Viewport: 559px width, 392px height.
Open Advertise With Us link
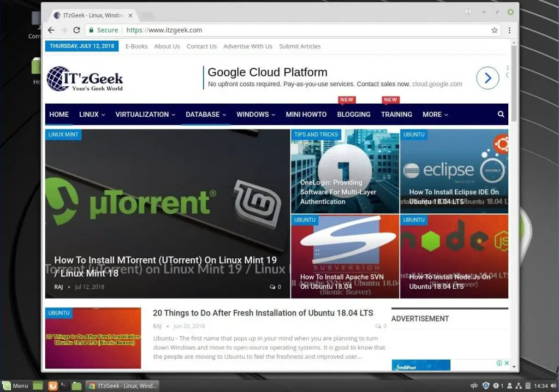248,46
